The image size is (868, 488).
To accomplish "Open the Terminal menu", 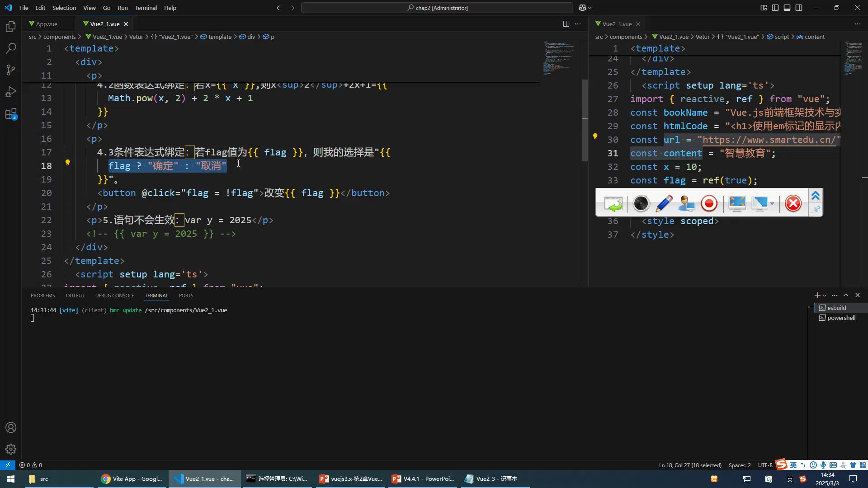I will (146, 8).
